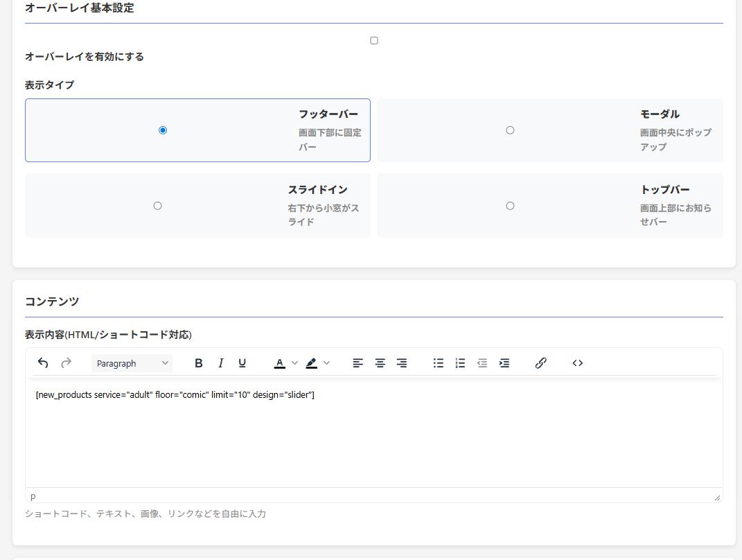Screen dimensions: 742x560
Task: Choose the スライドイン display type
Action: [157, 206]
